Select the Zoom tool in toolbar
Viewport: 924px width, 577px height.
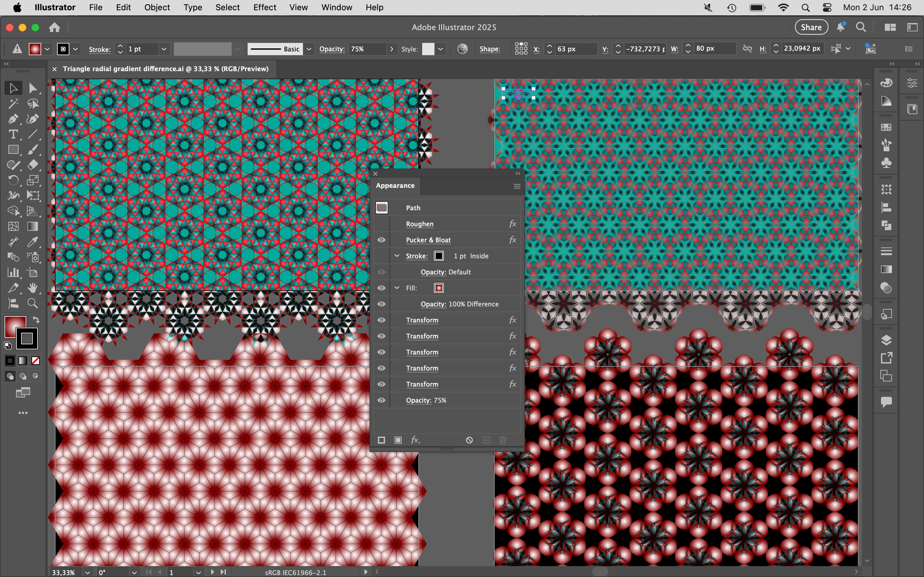33,303
